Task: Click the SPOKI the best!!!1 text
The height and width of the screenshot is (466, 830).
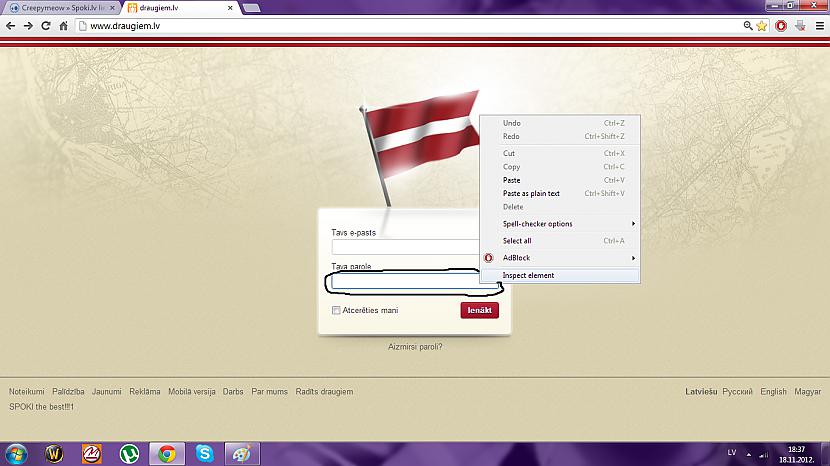Action: tap(41, 407)
